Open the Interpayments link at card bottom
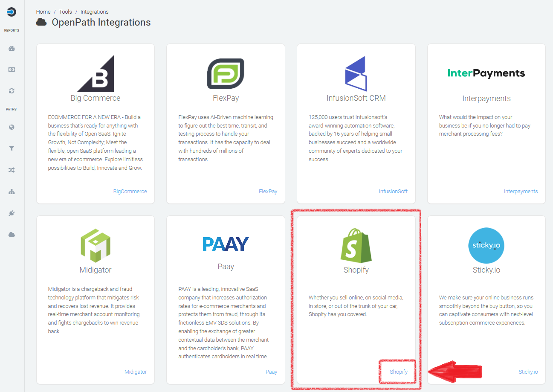Viewport: 553px width, 392px height. tap(521, 192)
